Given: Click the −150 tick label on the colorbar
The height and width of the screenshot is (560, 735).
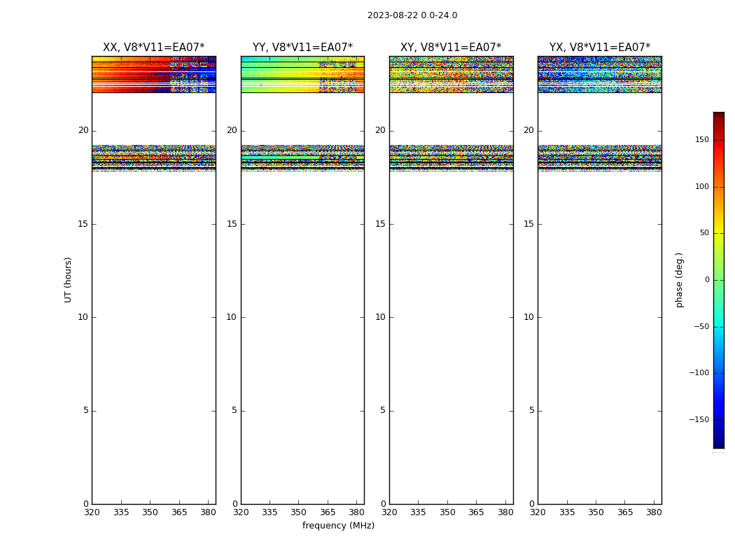Looking at the screenshot, I should click(699, 419).
